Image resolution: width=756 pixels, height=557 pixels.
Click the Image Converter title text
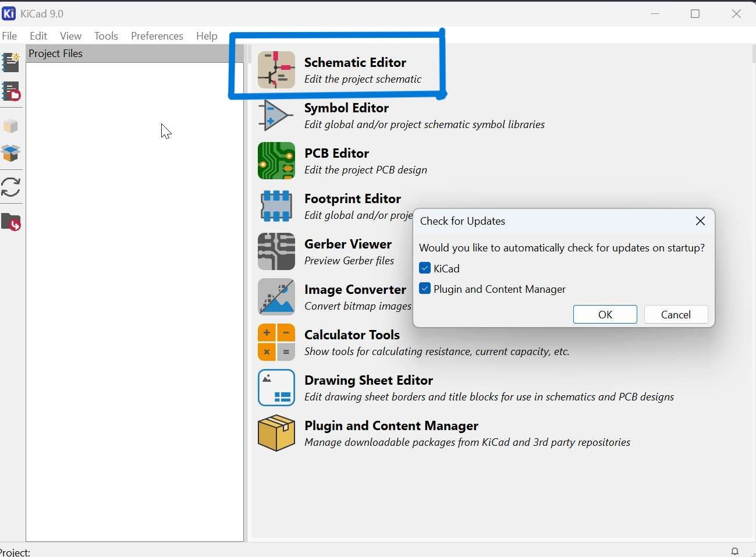point(355,289)
